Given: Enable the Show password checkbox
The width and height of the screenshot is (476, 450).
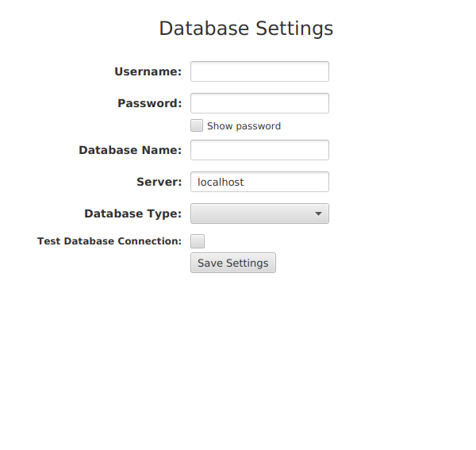Looking at the screenshot, I should (x=197, y=125).
